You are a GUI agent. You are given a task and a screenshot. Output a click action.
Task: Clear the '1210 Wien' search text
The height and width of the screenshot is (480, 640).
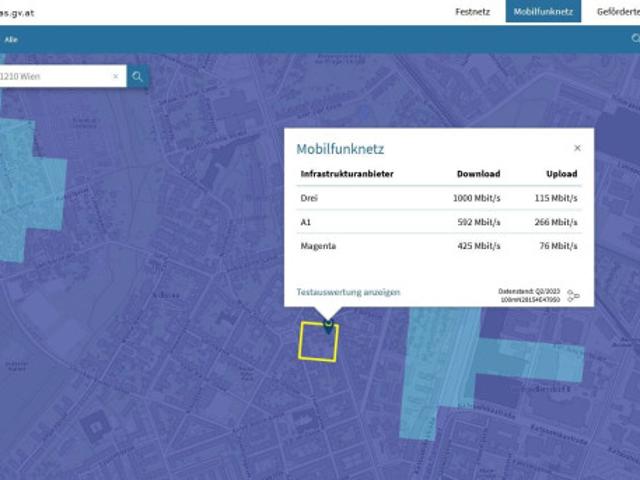click(x=115, y=76)
